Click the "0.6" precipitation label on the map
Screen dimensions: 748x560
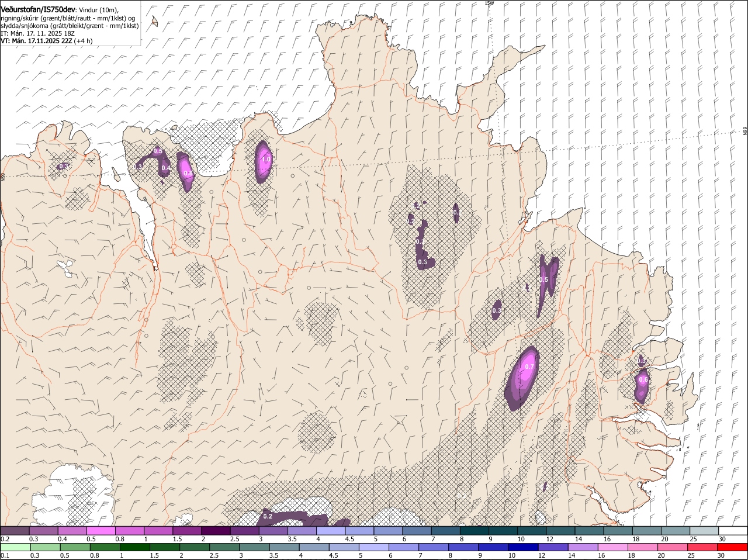643,380
